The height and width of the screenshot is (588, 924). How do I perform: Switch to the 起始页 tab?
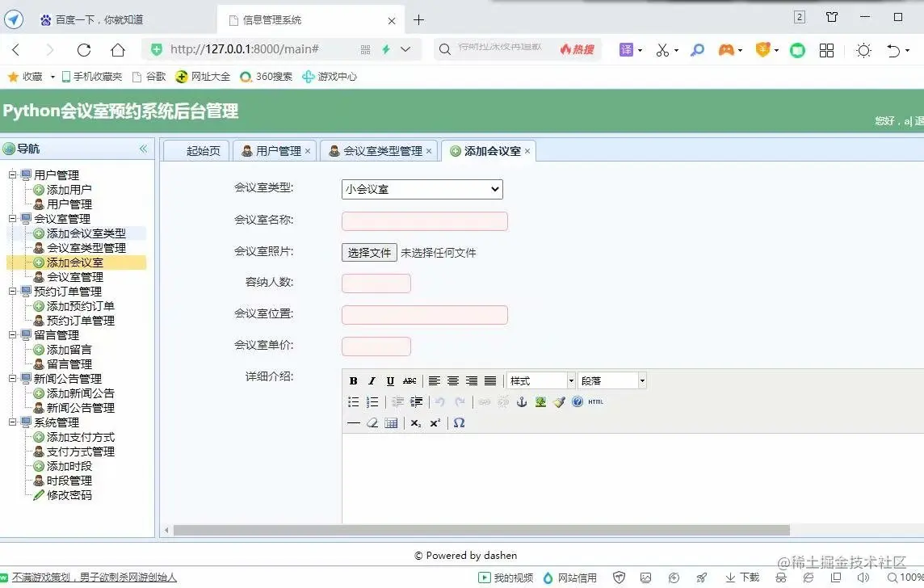pos(195,151)
